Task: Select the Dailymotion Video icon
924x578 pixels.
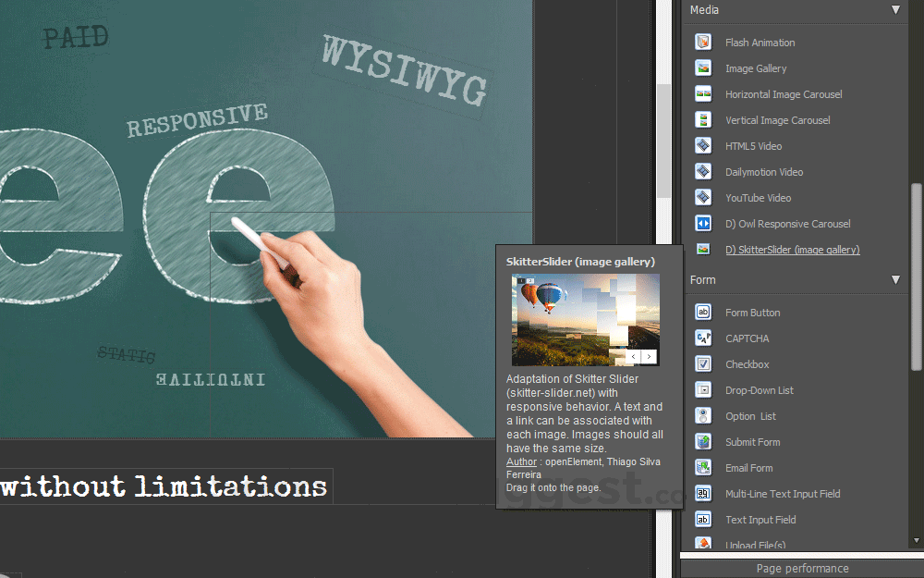Action: point(702,171)
